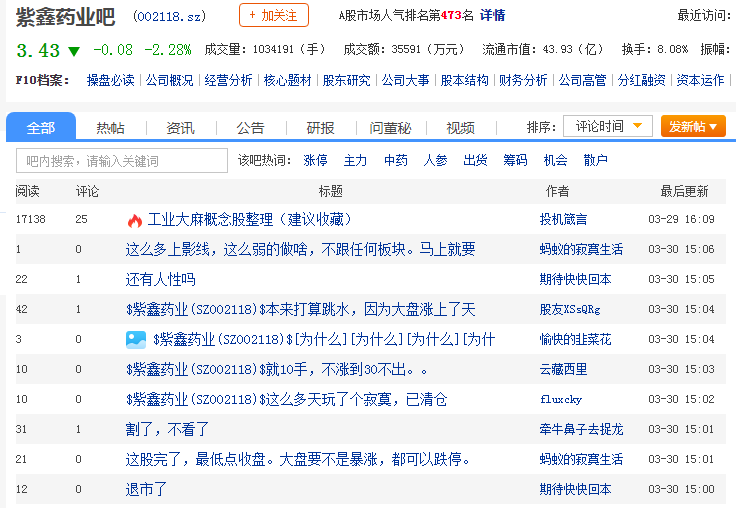
Task: Open F10 link 资本运作
Action: point(700,80)
